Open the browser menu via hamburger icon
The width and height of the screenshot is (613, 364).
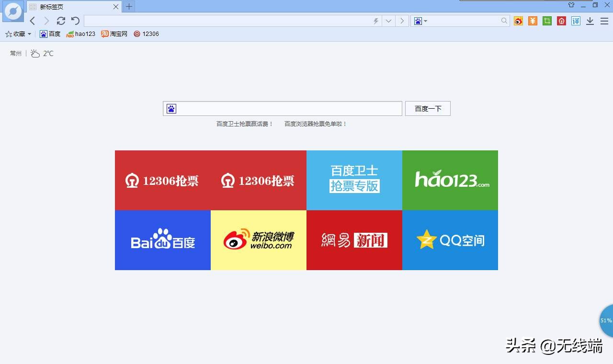[x=604, y=21]
